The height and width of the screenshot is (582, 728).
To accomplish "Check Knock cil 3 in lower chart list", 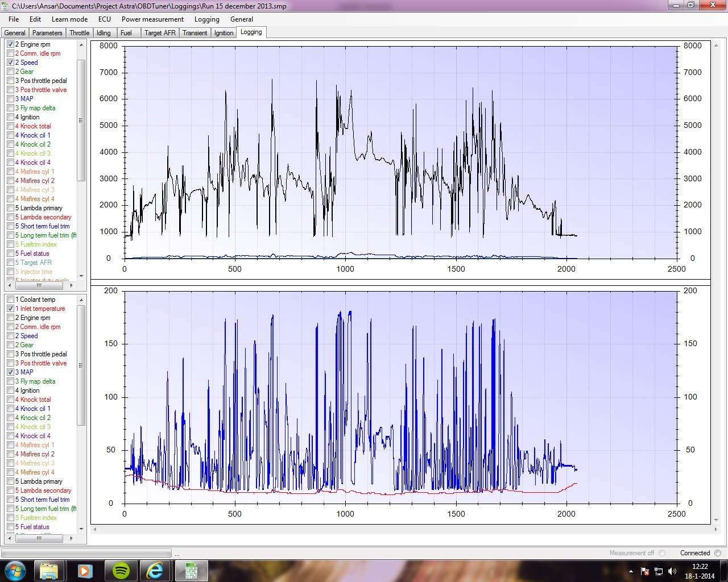I will coord(10,427).
